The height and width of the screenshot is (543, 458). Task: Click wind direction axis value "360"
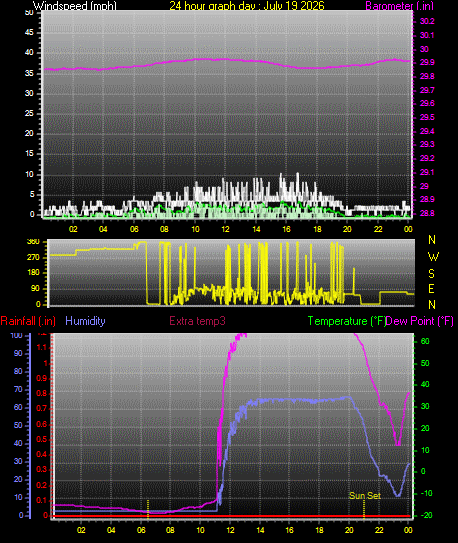tap(33, 242)
